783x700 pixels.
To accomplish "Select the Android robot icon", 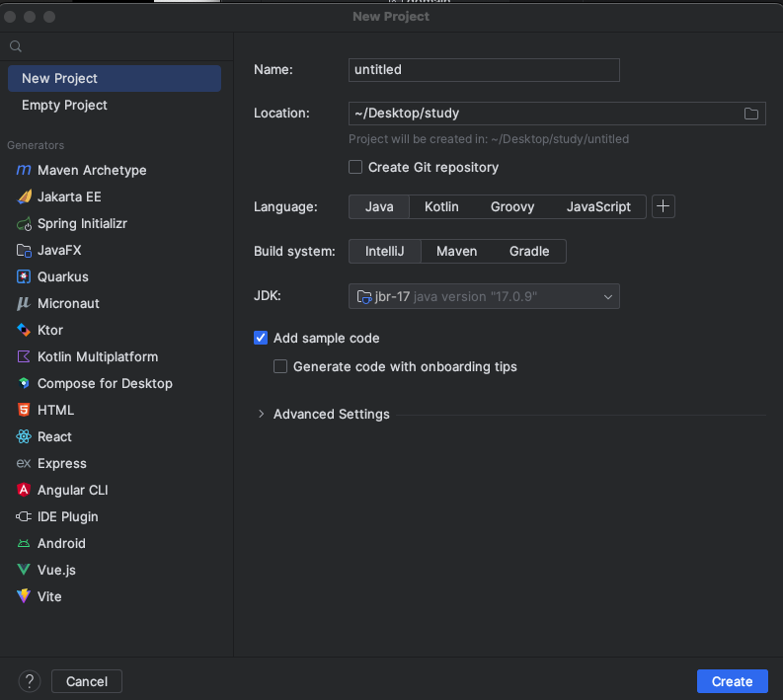I will [x=24, y=543].
